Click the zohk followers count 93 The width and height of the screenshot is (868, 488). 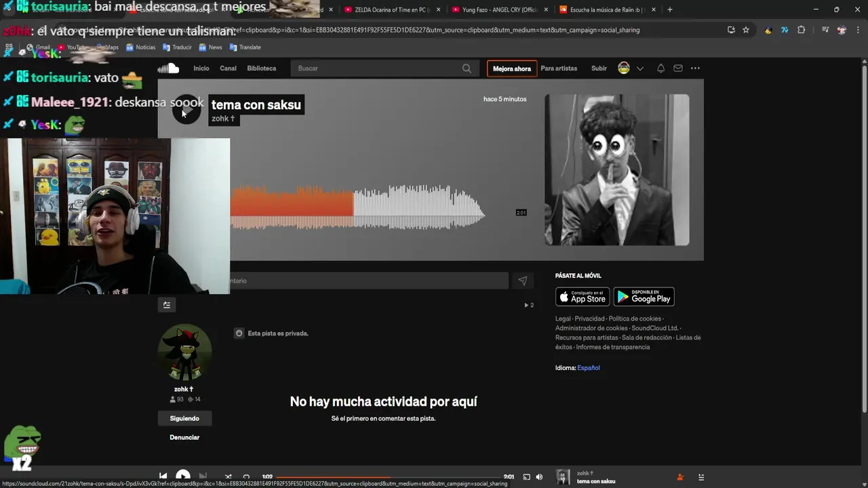(176, 399)
